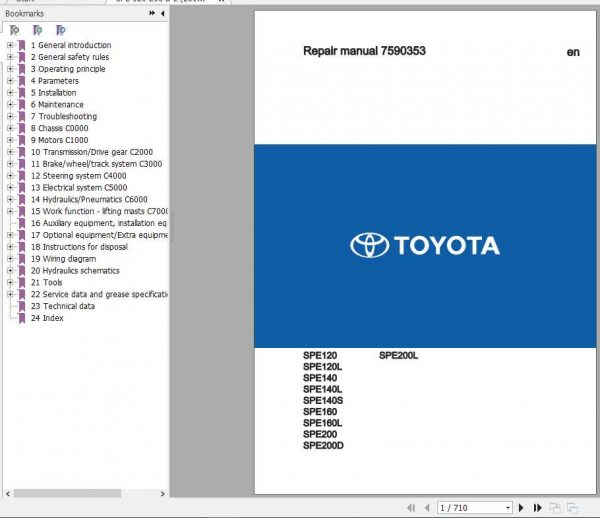Open the 23 Technical data bookmark
The image size is (600, 518).
[x=63, y=306]
